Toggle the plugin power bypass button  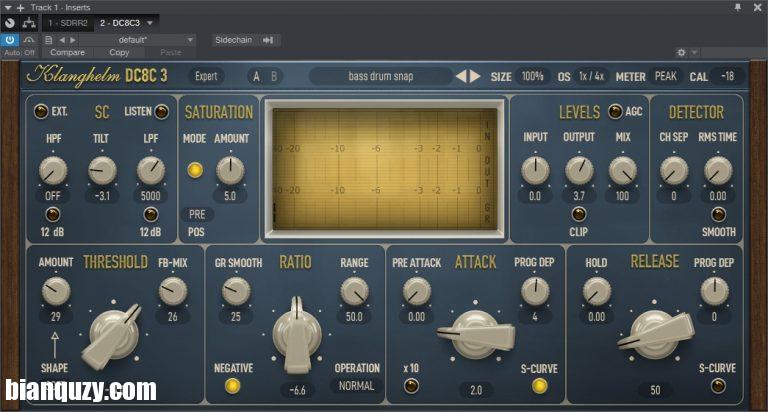(9, 40)
